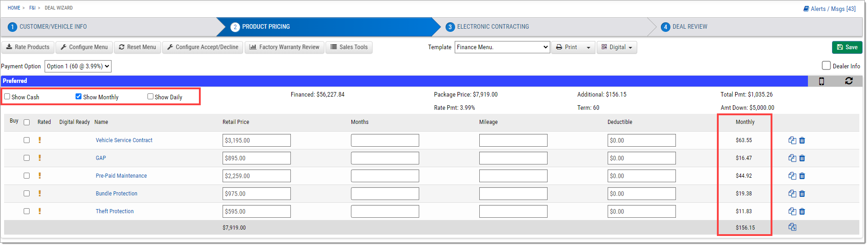Click the Print button
Viewport: 868px width, 246px height.
click(567, 47)
